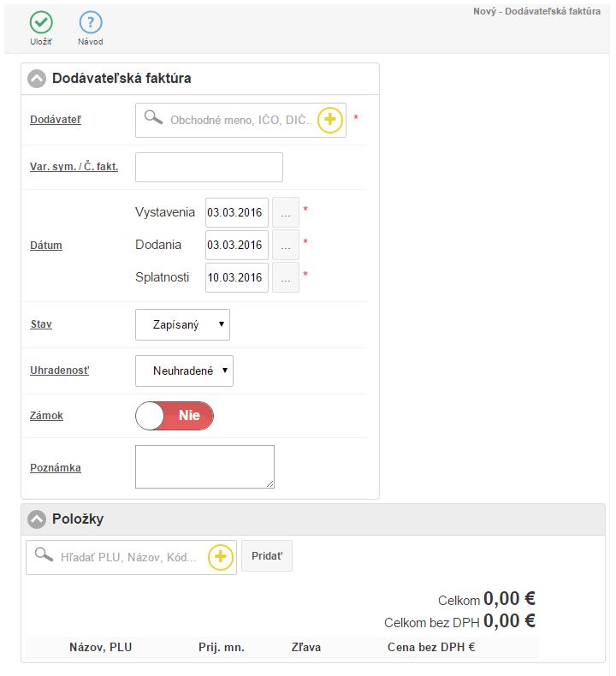616x676 pixels.
Task: Open date picker for Vystavenia date
Action: (x=286, y=212)
